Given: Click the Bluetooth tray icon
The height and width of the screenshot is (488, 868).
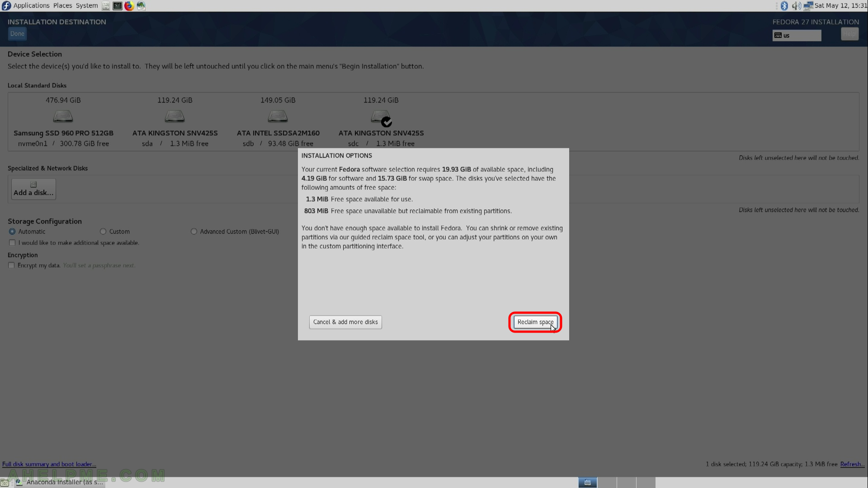Looking at the screenshot, I should (x=784, y=5).
